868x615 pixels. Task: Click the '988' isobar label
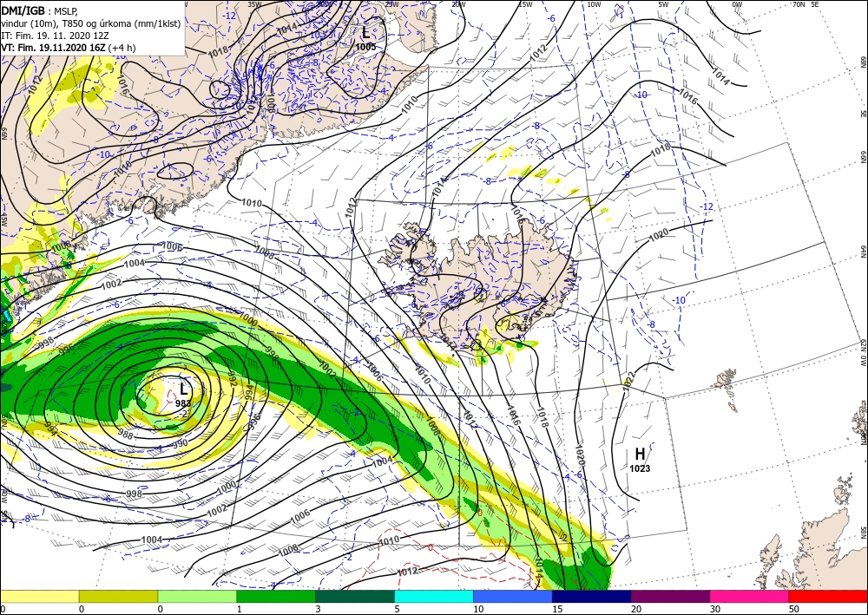[126, 435]
